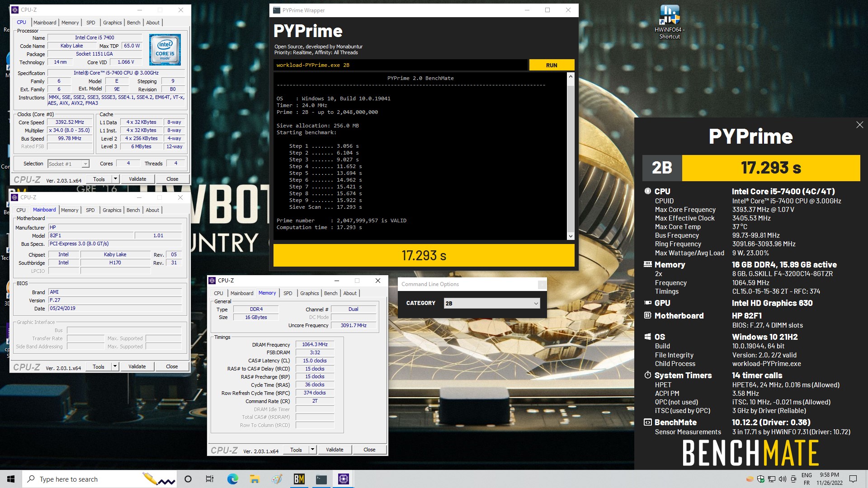Click the BenchMate section icon in the result panel
The image size is (868, 488).
[x=647, y=422]
